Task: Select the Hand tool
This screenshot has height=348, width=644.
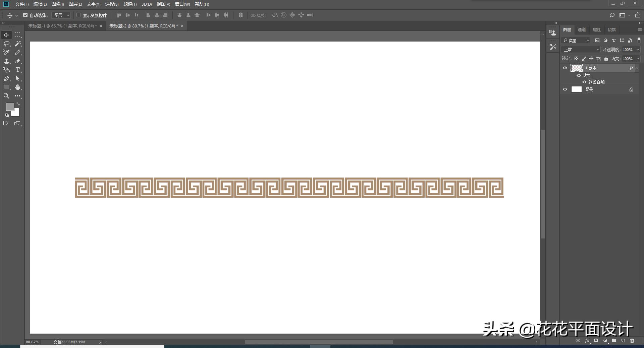Action: coord(18,87)
